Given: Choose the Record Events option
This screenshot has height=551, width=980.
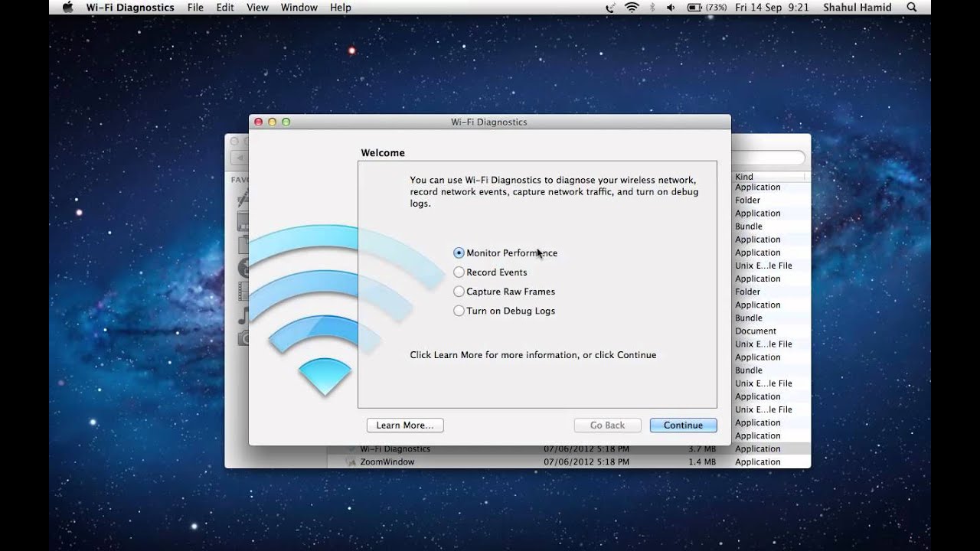Looking at the screenshot, I should pyautogui.click(x=490, y=272).
